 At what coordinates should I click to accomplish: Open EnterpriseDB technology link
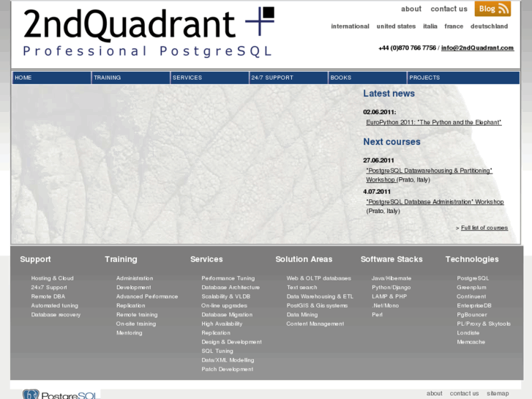pos(474,305)
